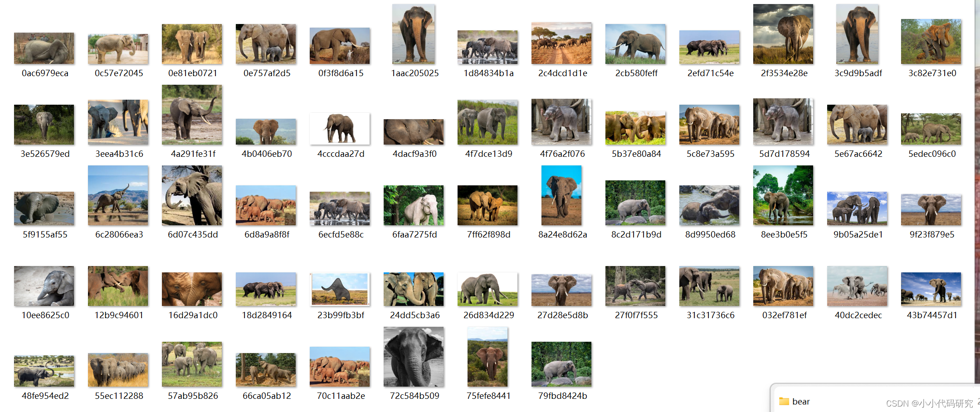
Task: Select white-background elephant 4cccdaa27d
Action: pos(340,129)
